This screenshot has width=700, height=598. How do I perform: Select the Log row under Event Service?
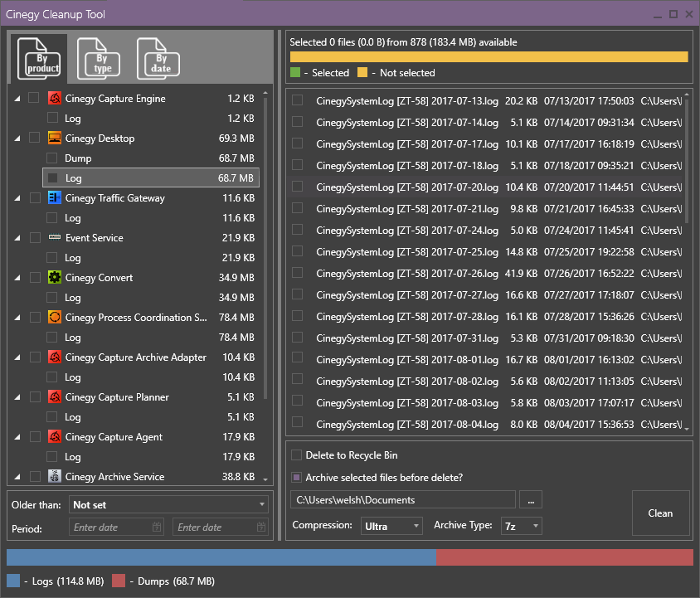(x=151, y=258)
